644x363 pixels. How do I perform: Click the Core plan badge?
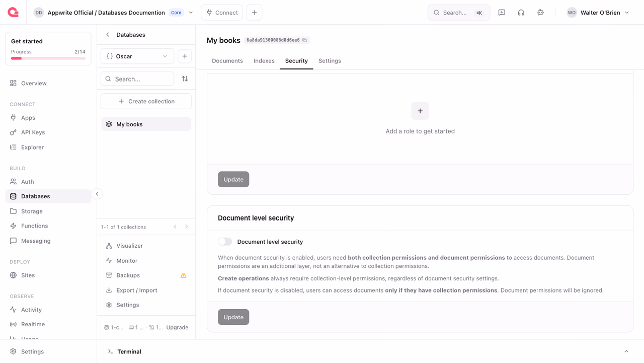point(176,13)
